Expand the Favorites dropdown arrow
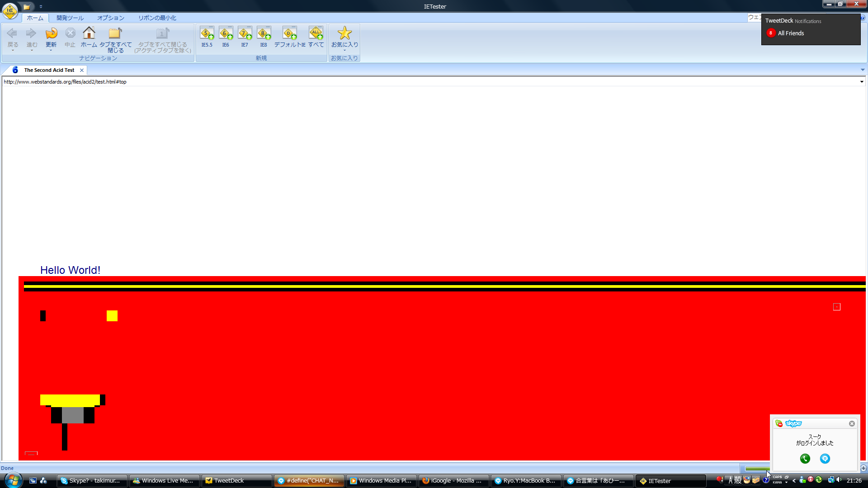This screenshot has height=488, width=868. pyautogui.click(x=344, y=51)
